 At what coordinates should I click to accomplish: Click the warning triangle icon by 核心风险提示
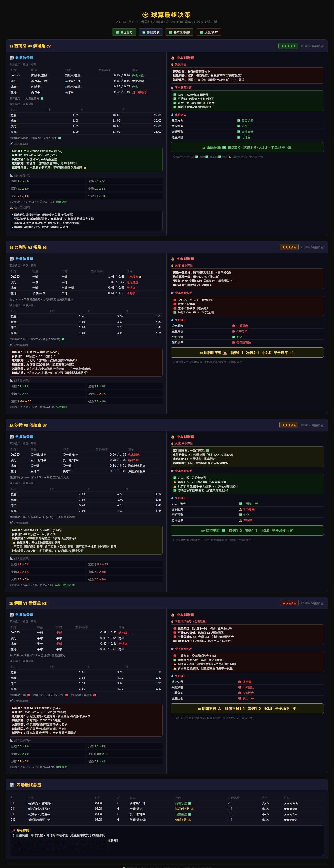click(11, 207)
